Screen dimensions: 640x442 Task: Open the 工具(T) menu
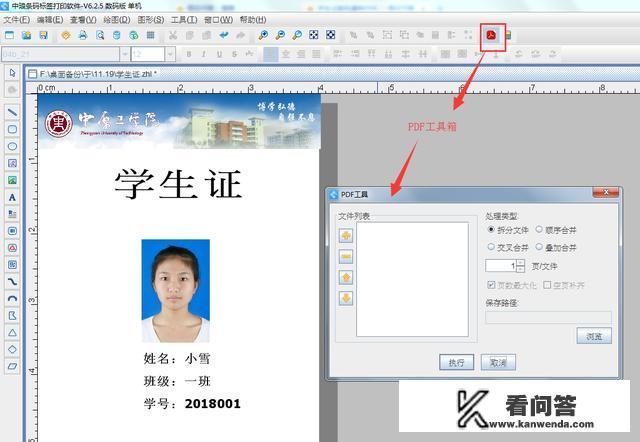pyautogui.click(x=184, y=20)
